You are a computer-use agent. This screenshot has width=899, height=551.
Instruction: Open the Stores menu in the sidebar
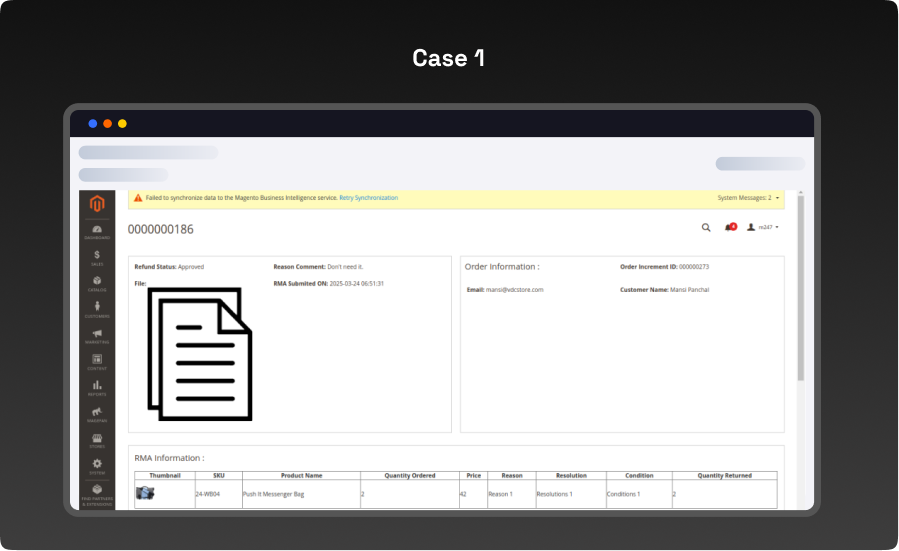pos(97,439)
